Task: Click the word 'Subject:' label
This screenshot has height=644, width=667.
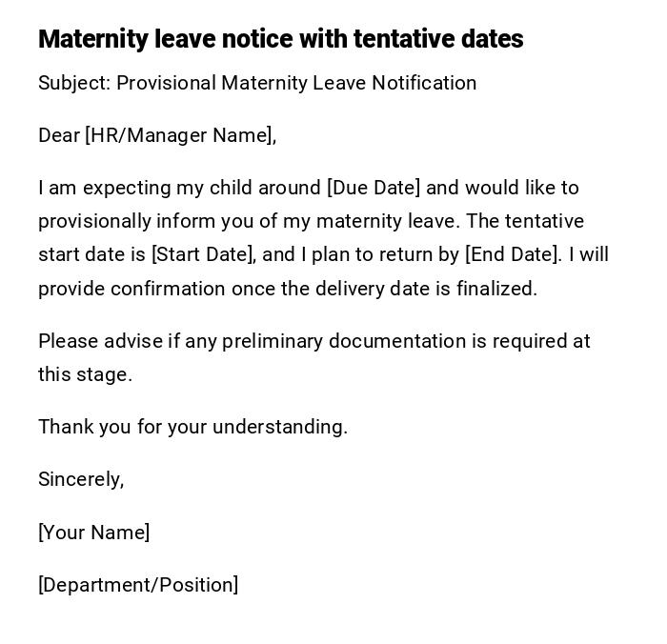Action: [x=74, y=83]
